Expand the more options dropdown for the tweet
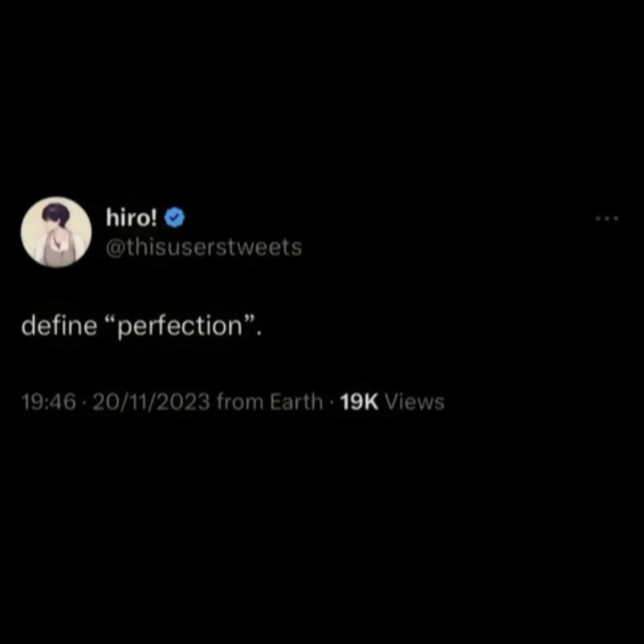644x644 pixels. pyautogui.click(x=607, y=219)
